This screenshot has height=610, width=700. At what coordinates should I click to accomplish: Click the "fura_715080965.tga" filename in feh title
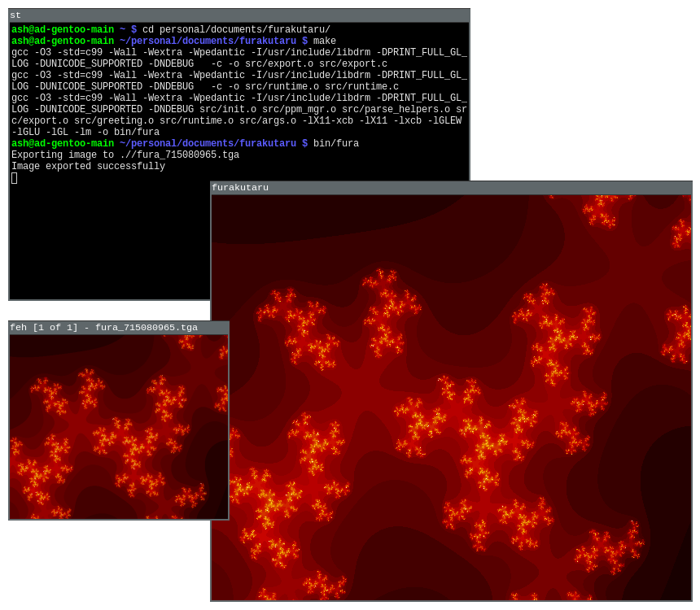[147, 328]
